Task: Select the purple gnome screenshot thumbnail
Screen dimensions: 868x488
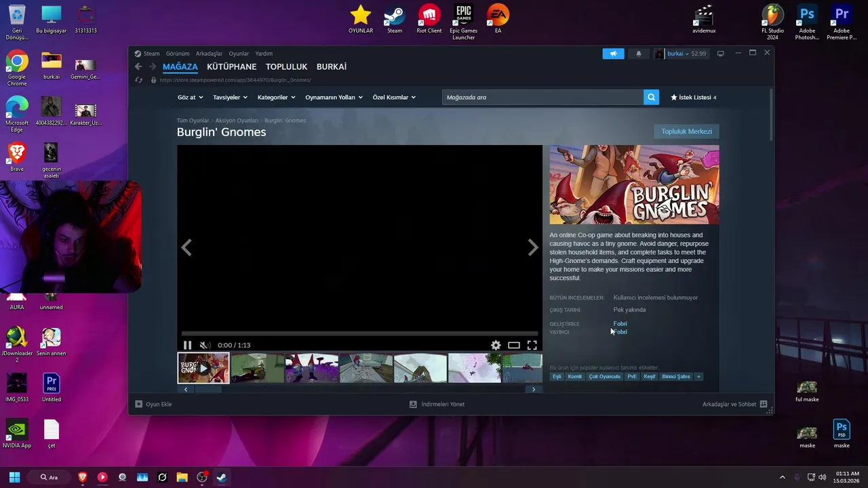Action: point(312,368)
